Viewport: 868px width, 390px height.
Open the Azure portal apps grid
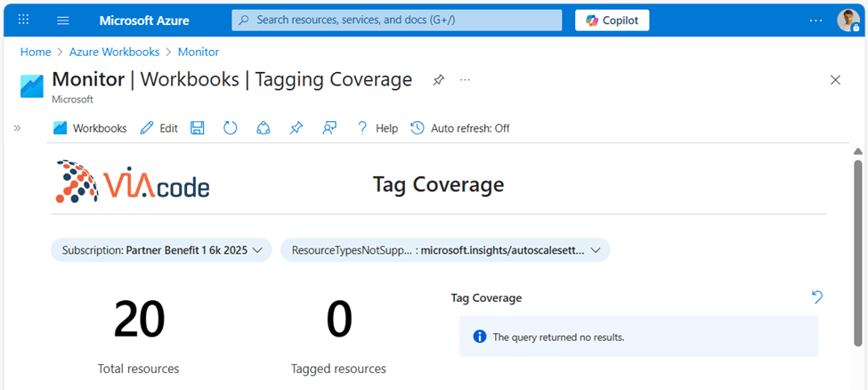tap(24, 20)
